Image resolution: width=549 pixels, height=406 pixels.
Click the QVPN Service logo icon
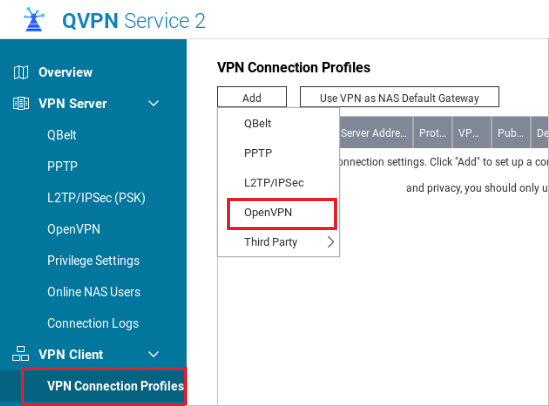(34, 20)
